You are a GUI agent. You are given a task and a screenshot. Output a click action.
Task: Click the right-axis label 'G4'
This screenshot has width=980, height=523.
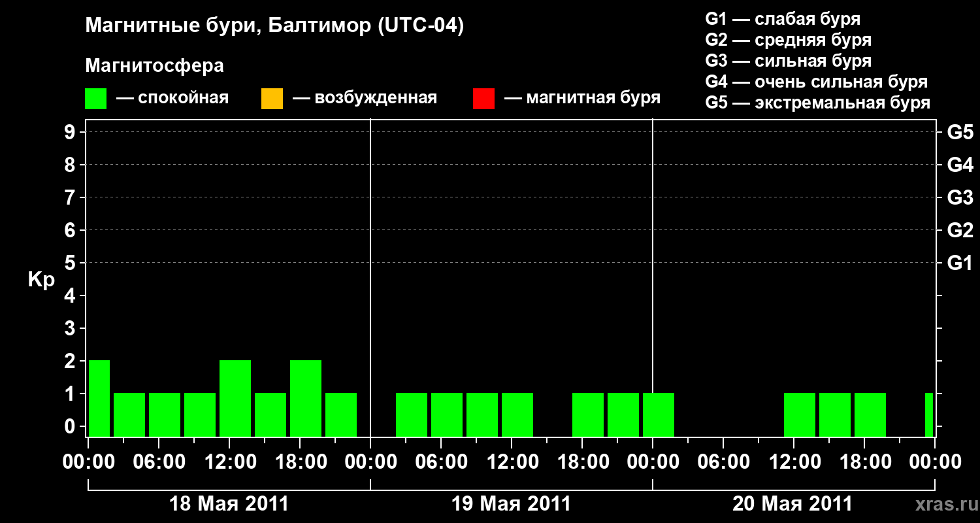tap(960, 165)
